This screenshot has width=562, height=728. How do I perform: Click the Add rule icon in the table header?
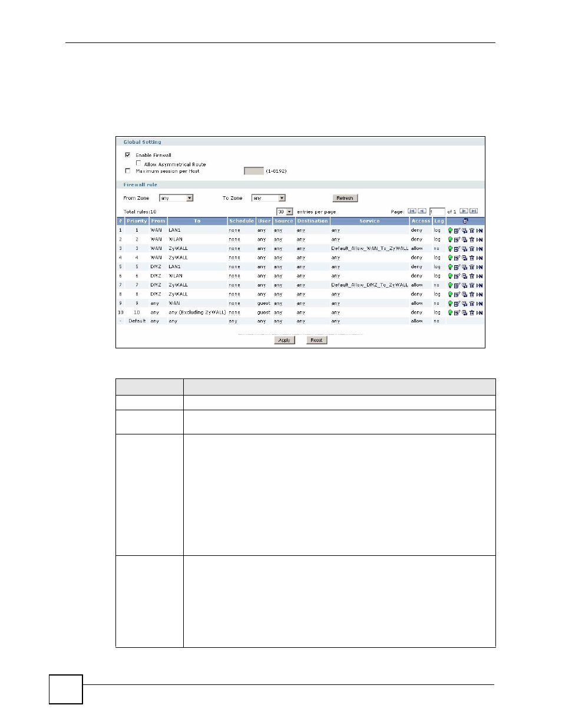click(465, 221)
